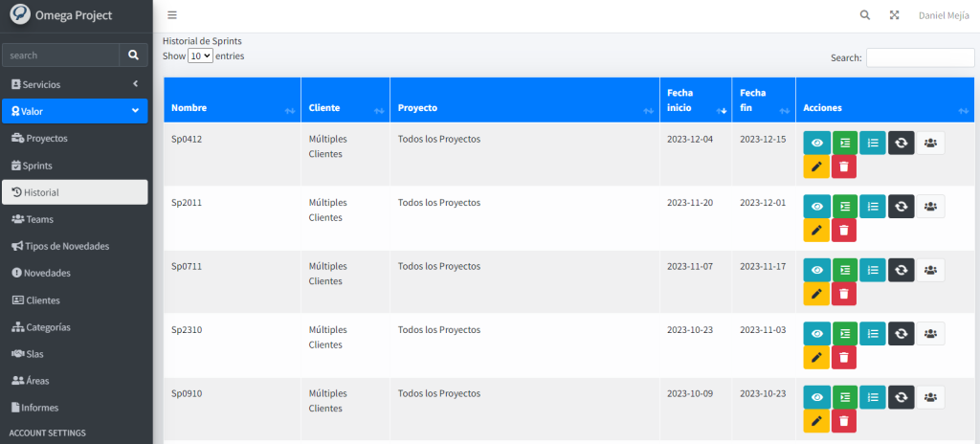Click the Daniel Mejía user link
980x444 pixels.
pos(943,15)
